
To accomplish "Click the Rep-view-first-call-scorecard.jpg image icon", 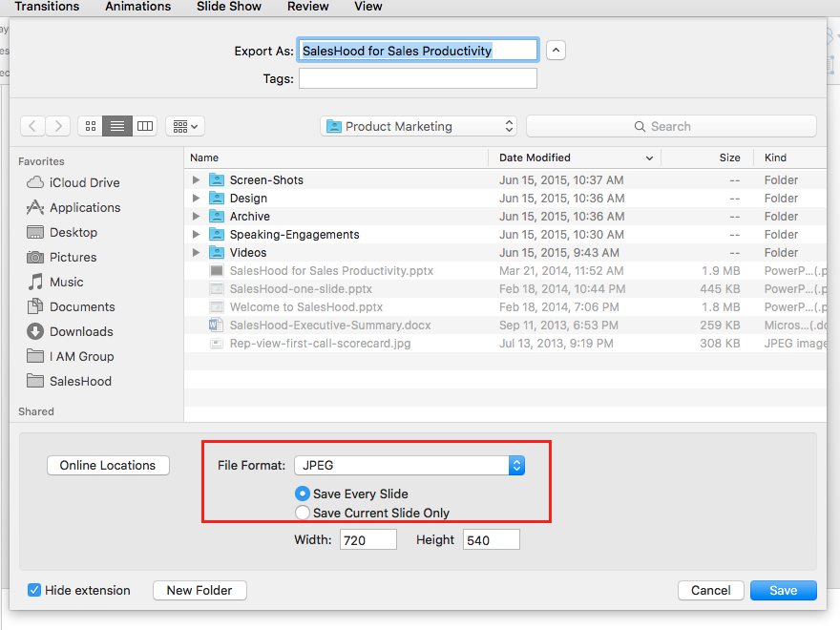I will [217, 344].
